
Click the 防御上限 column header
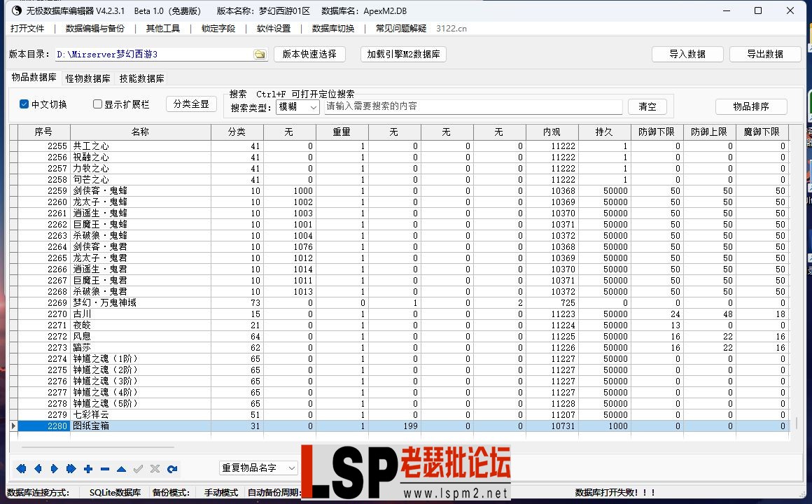point(710,132)
